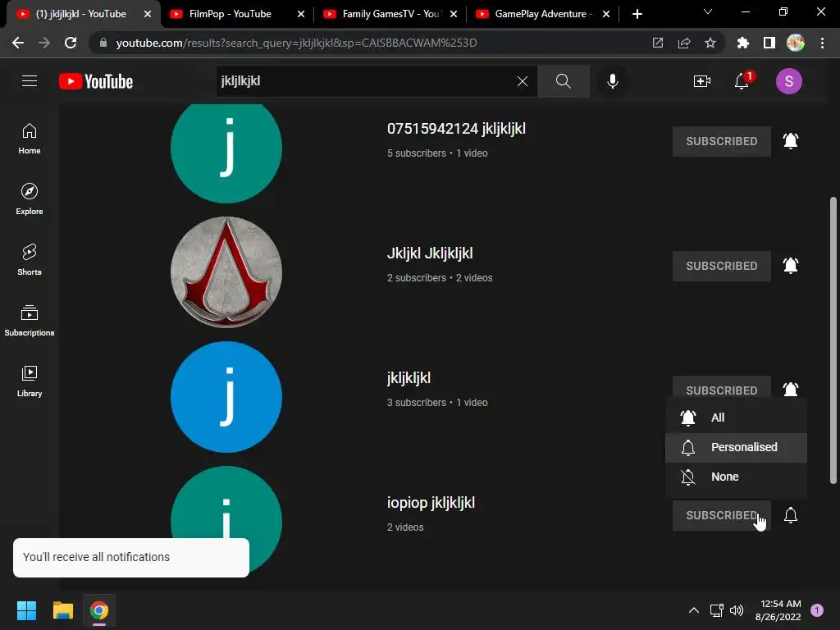The height and width of the screenshot is (630, 840).
Task: Click the YouTube logo
Action: click(96, 81)
